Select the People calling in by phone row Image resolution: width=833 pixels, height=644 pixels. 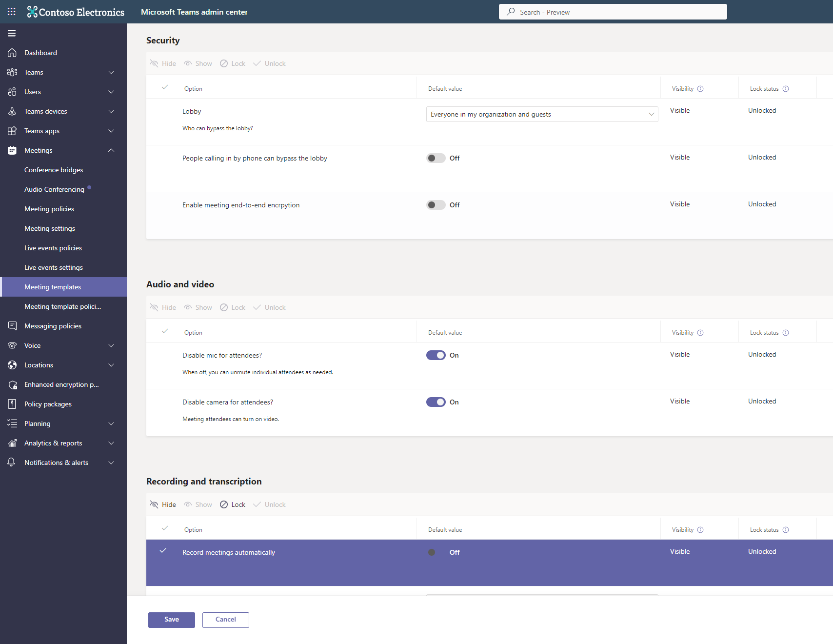tap(490, 168)
